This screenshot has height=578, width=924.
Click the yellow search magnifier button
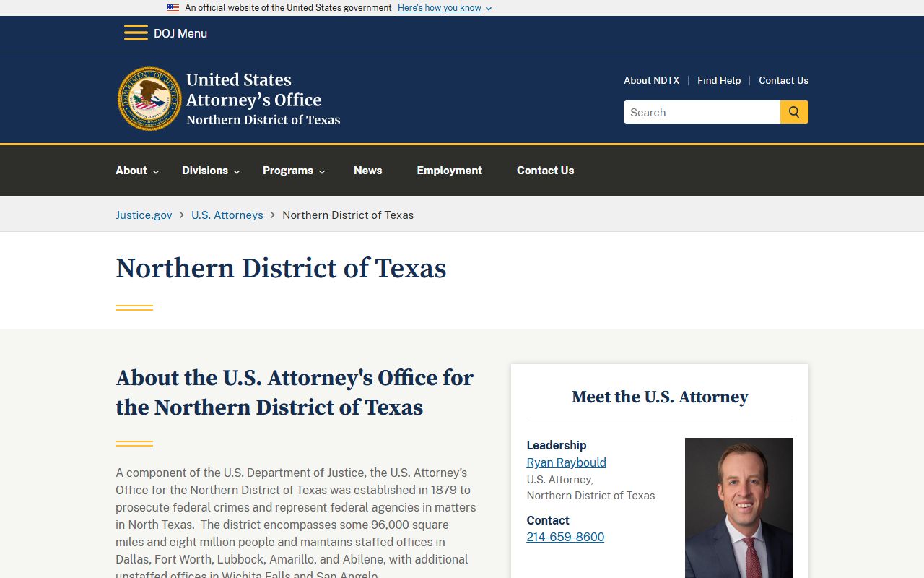click(794, 112)
